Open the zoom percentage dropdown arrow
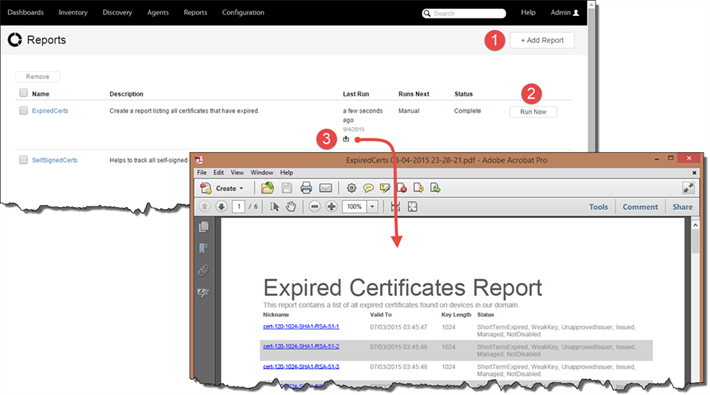The height and width of the screenshot is (395, 710). pyautogui.click(x=372, y=207)
